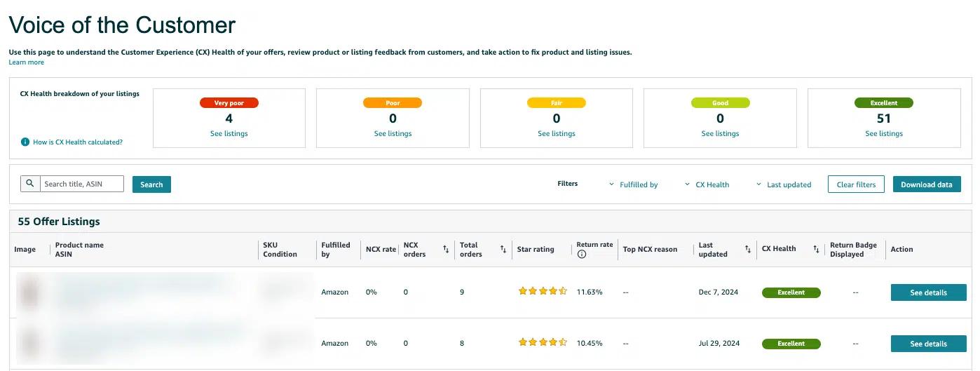Image resolution: width=980 pixels, height=371 pixels.
Task: Open the CX Health filter dropdown
Action: point(707,184)
